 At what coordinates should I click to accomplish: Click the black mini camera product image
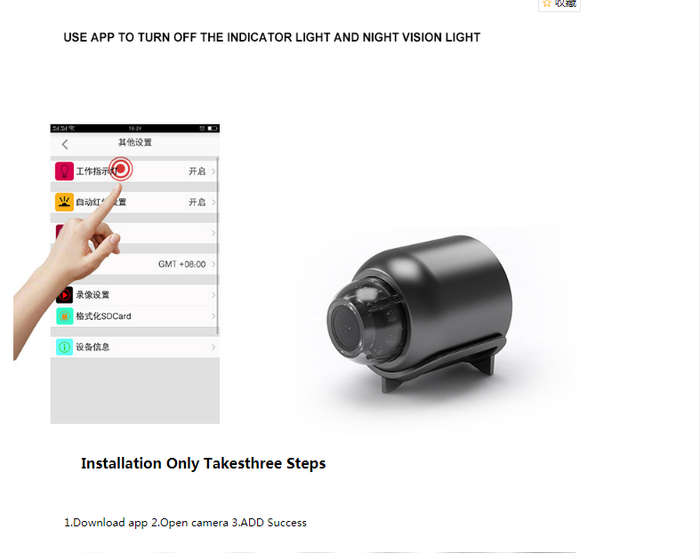point(420,314)
